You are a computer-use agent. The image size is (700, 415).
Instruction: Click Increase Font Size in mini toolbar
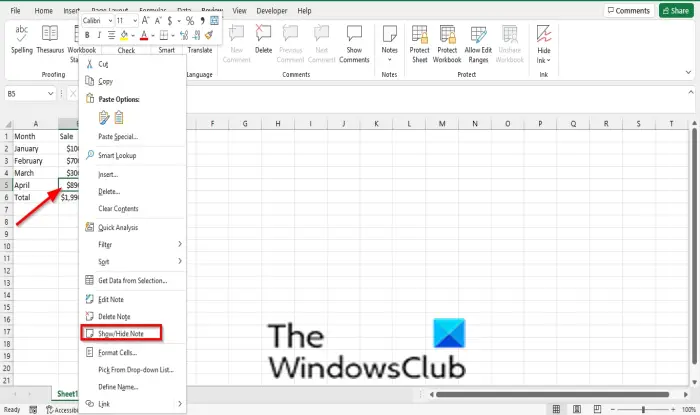(146, 21)
